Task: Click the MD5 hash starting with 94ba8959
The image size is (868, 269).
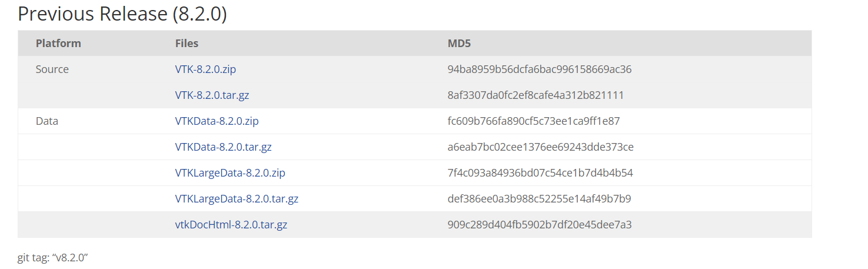Action: 540,69
